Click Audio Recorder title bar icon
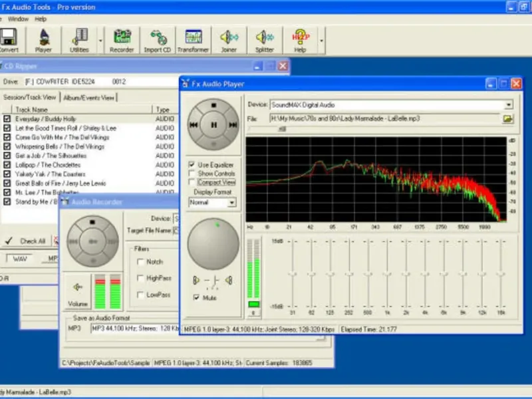The width and height of the screenshot is (532, 399). coord(65,201)
